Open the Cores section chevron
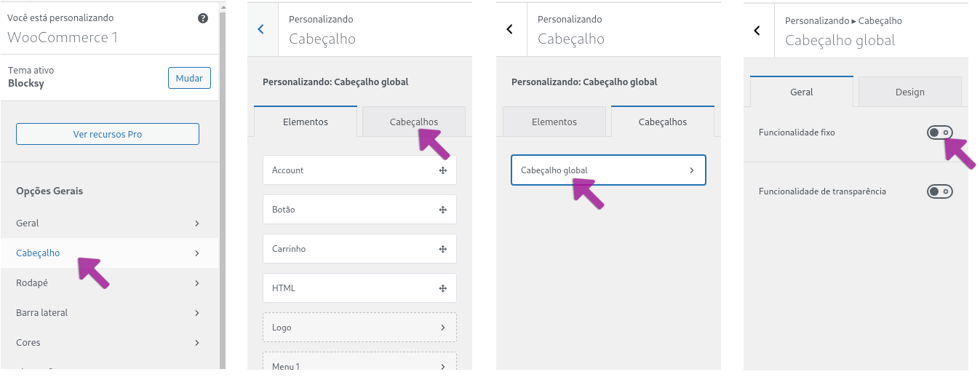Viewport: 980px width, 380px height. (x=197, y=343)
